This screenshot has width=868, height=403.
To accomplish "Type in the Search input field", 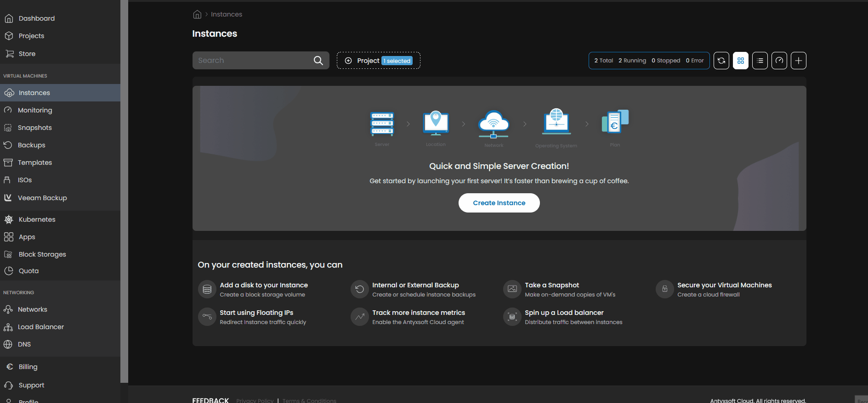I will tap(253, 61).
